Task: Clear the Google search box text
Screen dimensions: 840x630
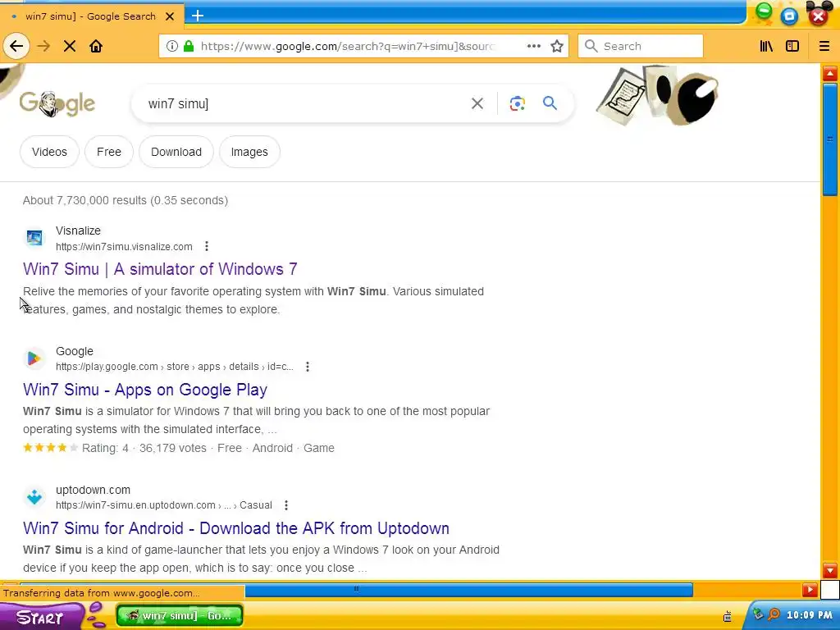Action: [477, 103]
